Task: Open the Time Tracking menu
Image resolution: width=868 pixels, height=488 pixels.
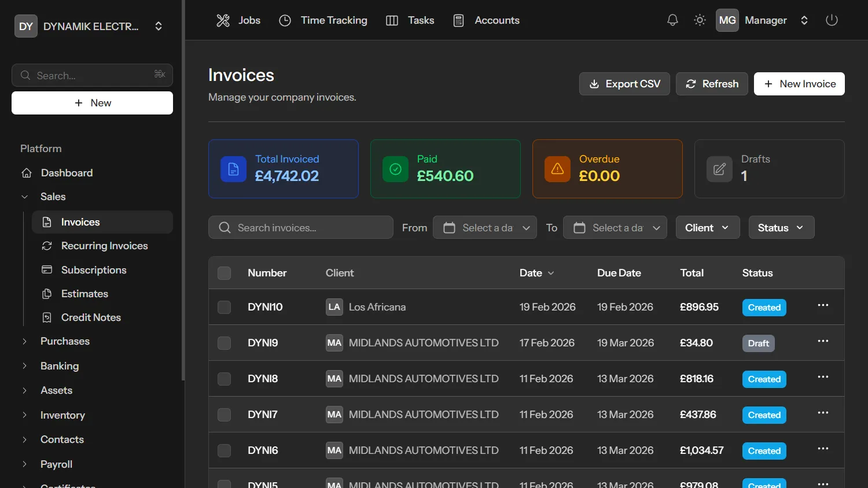Action: pos(323,20)
